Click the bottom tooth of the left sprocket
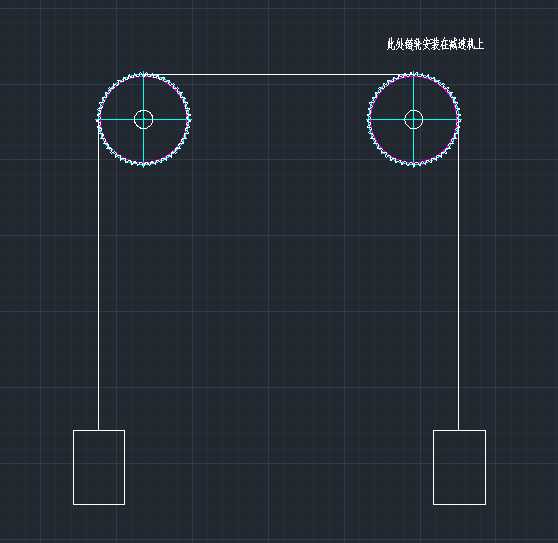Screen dimensions: 558x543 pyautogui.click(x=143, y=165)
